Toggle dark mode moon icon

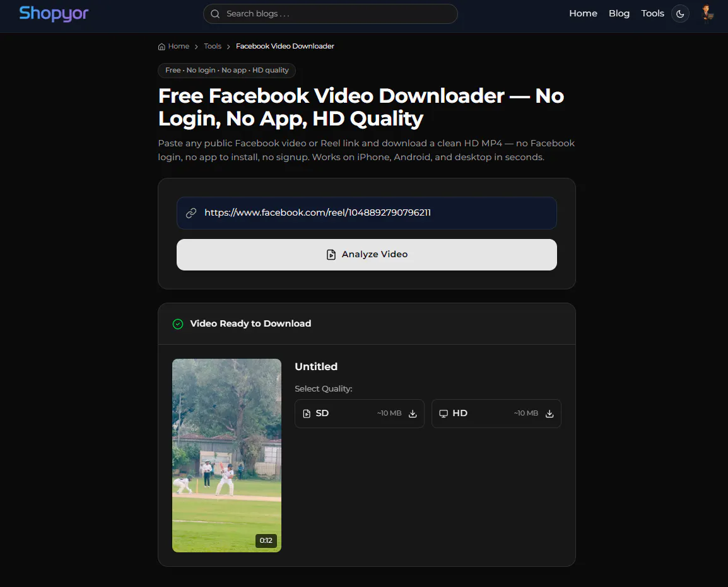pyautogui.click(x=680, y=14)
